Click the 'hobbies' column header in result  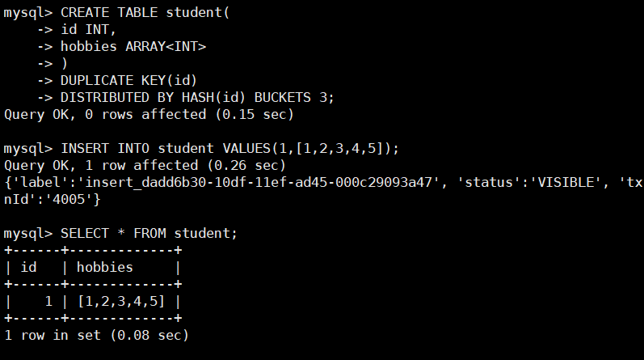click(105, 268)
